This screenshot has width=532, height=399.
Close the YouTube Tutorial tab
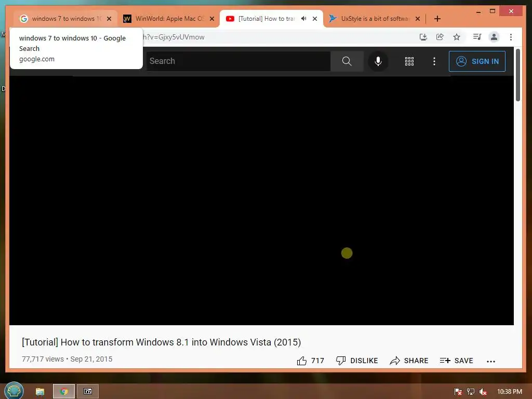[x=315, y=19]
